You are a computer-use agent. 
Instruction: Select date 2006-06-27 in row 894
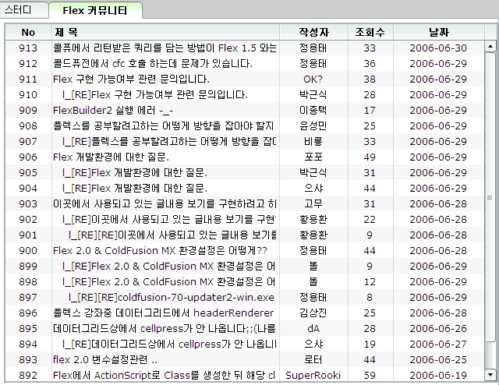438,345
